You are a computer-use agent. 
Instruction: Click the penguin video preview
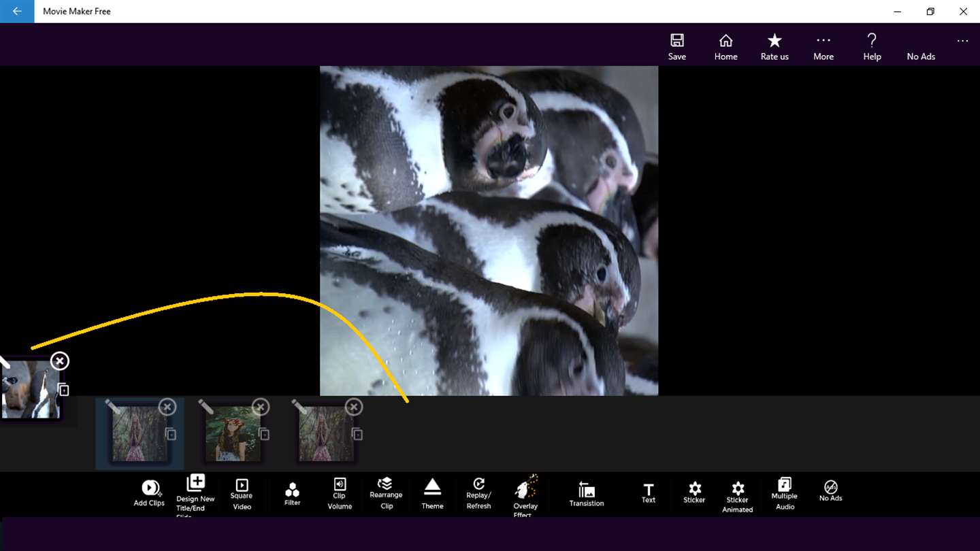click(x=489, y=231)
